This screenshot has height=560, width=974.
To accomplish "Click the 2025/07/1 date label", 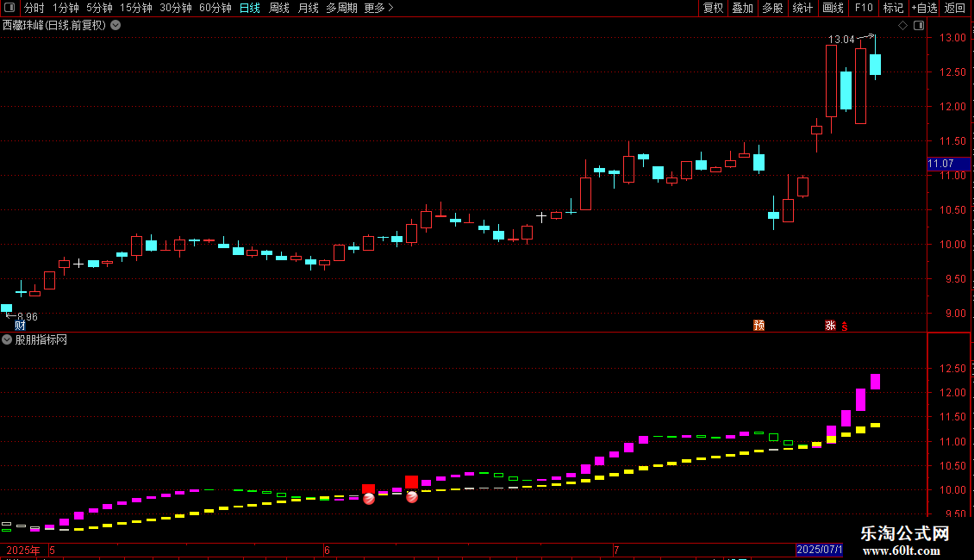I will [x=820, y=550].
